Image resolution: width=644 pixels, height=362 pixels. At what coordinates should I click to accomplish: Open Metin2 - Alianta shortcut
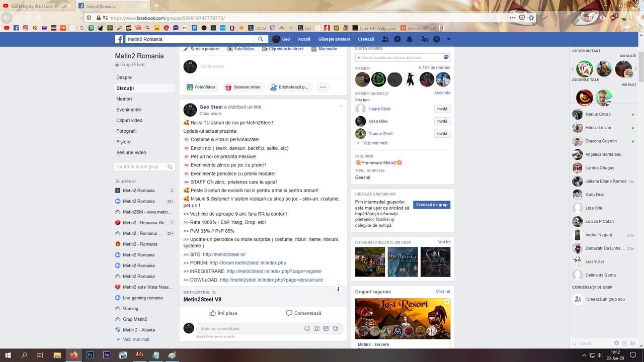click(139, 330)
